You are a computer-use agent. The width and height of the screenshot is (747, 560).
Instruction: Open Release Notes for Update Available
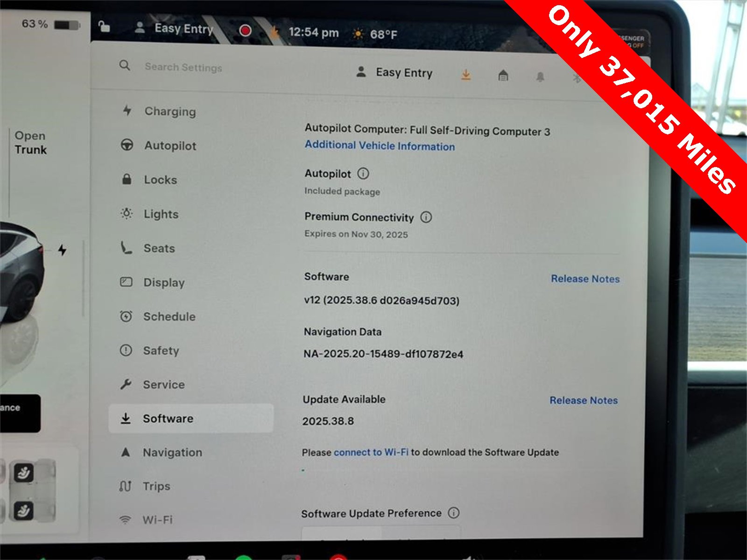pyautogui.click(x=584, y=400)
